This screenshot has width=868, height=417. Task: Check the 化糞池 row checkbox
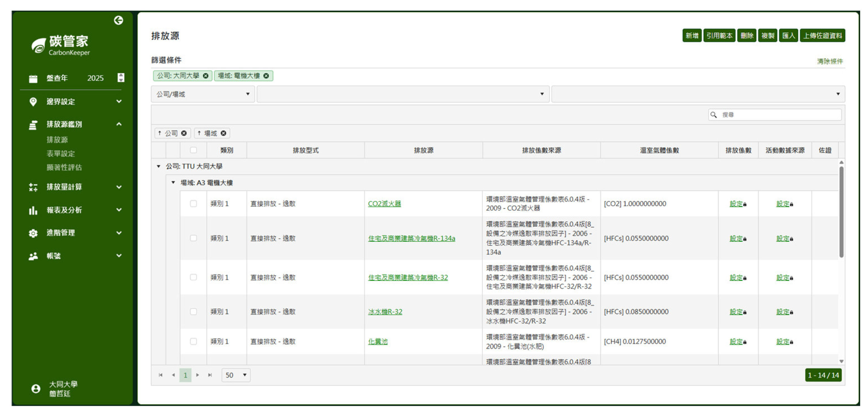(x=193, y=341)
